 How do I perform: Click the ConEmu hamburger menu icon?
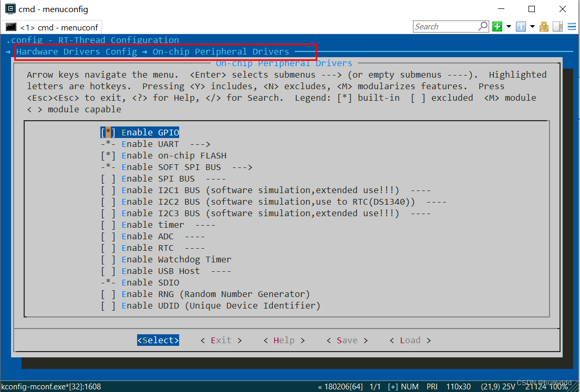coord(572,26)
